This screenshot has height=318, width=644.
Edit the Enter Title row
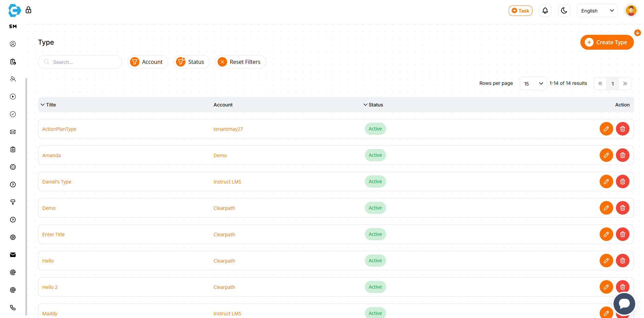tap(606, 234)
